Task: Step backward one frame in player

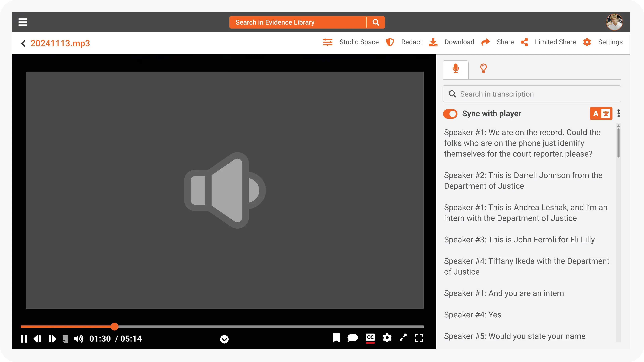Action: pos(37,339)
